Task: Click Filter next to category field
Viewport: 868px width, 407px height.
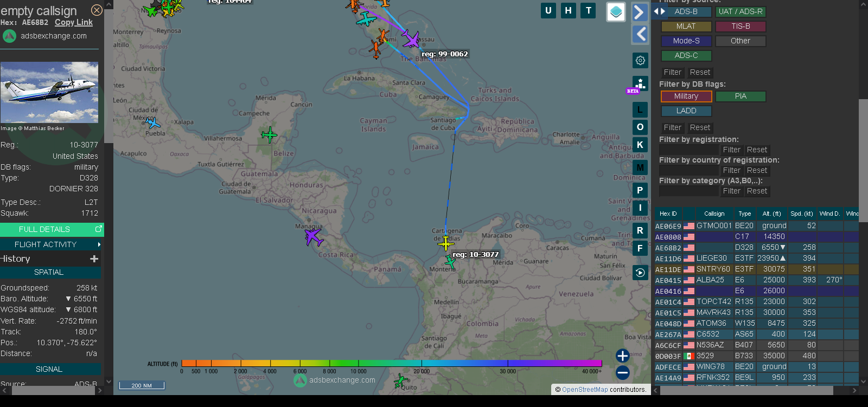Action: [731, 191]
